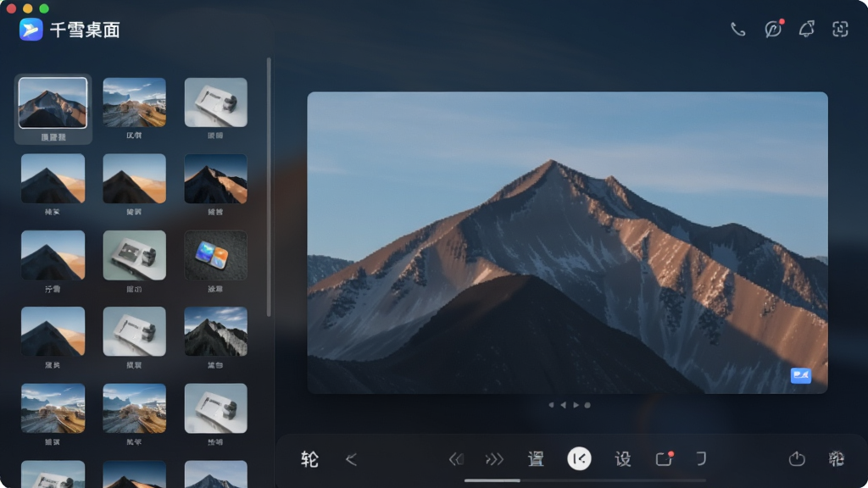Click the single left chevron next to 轮
The image size is (868, 488).
[x=351, y=459]
